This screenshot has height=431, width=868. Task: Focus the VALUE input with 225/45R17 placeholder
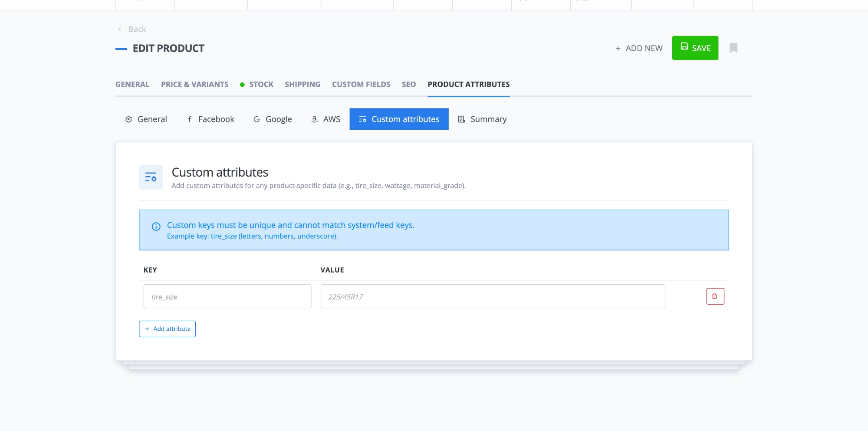[x=493, y=296]
